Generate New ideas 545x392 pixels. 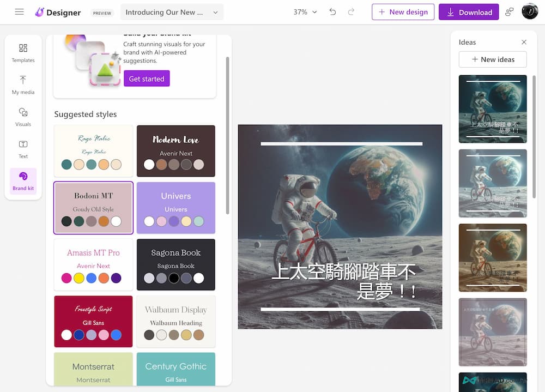coord(493,59)
